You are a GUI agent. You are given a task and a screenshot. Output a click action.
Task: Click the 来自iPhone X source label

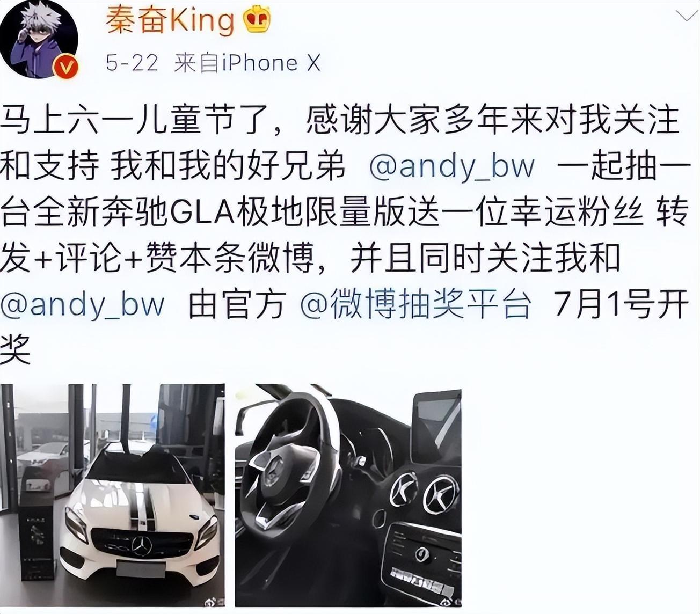(247, 63)
